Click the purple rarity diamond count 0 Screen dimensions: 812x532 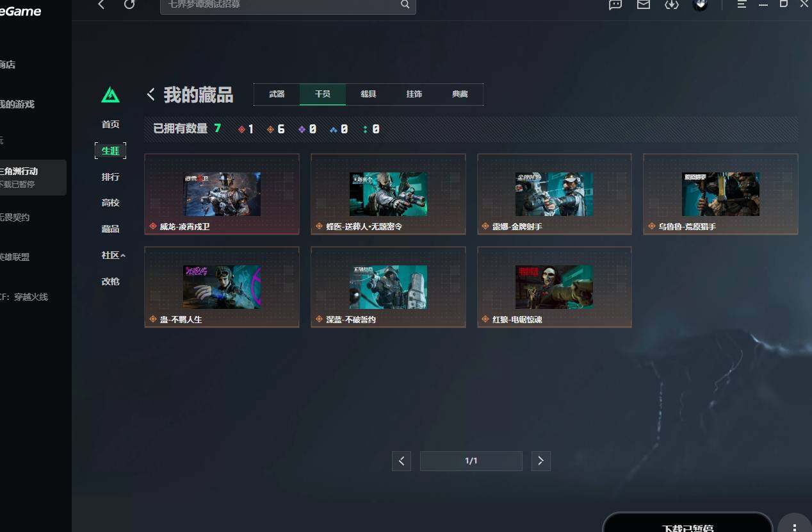click(x=307, y=129)
